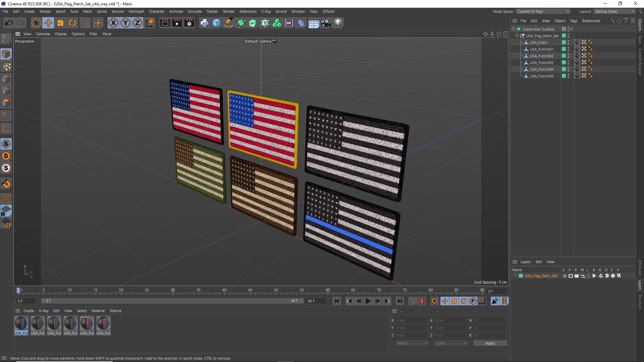The image size is (644, 362).
Task: Enable Axis mode L icon
Action: (6, 128)
